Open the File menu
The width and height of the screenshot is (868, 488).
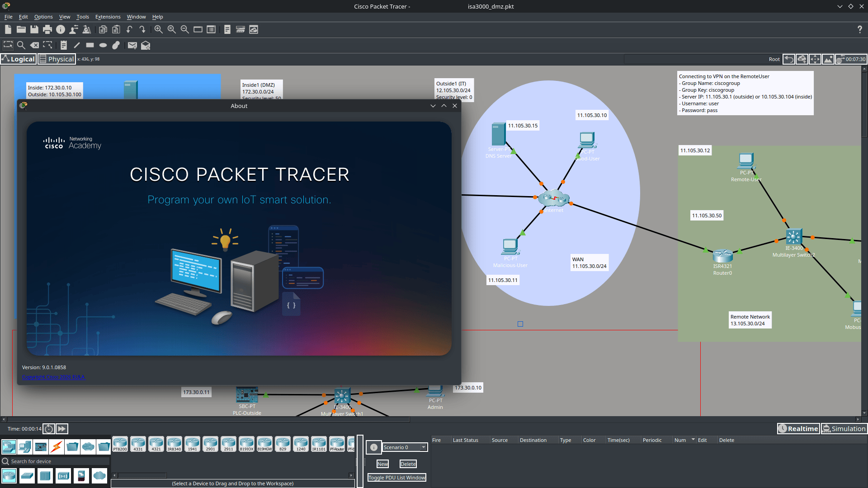(8, 17)
